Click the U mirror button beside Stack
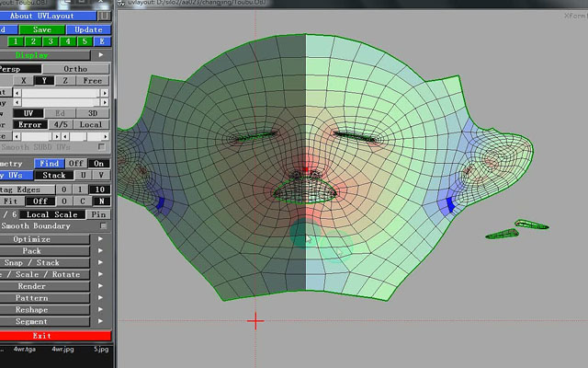 [x=84, y=175]
